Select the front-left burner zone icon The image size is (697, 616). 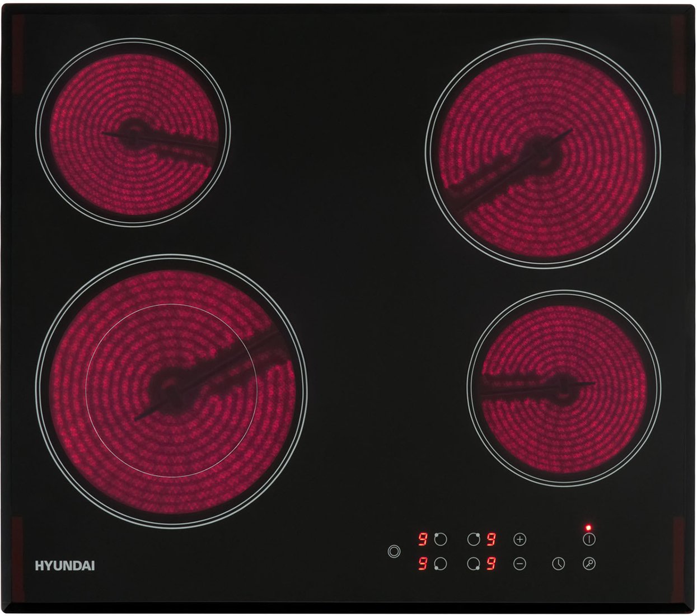(441, 564)
